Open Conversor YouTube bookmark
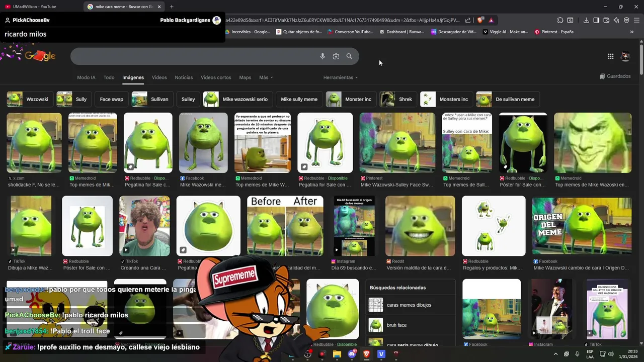This screenshot has height=362, width=644. pyautogui.click(x=350, y=32)
